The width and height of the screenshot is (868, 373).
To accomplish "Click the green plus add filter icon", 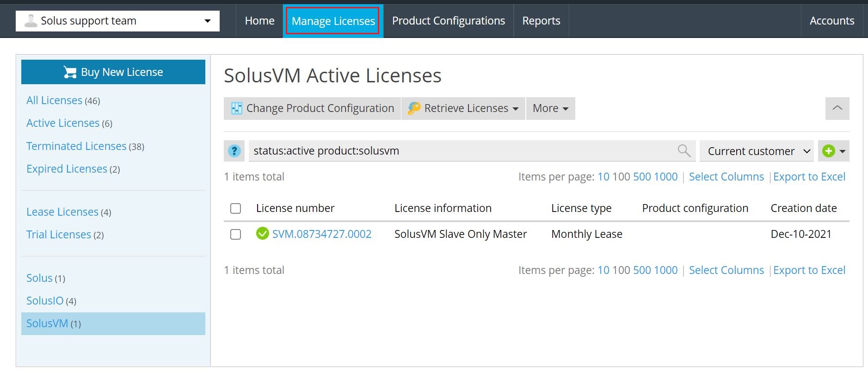I will coord(829,151).
